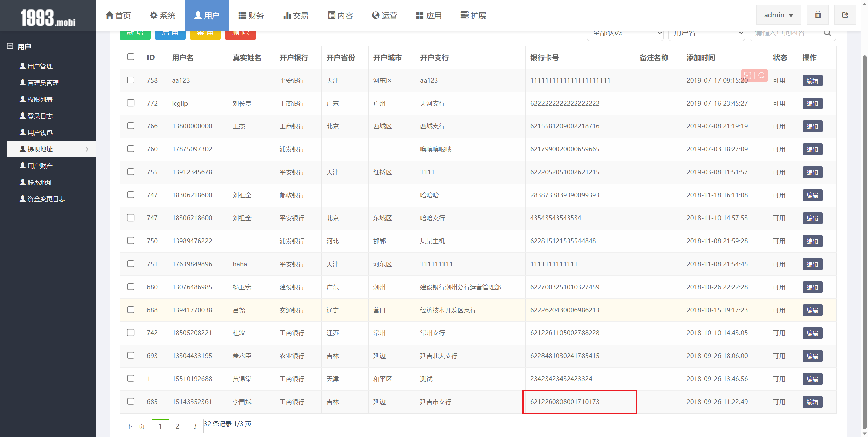868x437 pixels.
Task: Open 用户钱包 in the sidebar
Action: click(x=40, y=132)
